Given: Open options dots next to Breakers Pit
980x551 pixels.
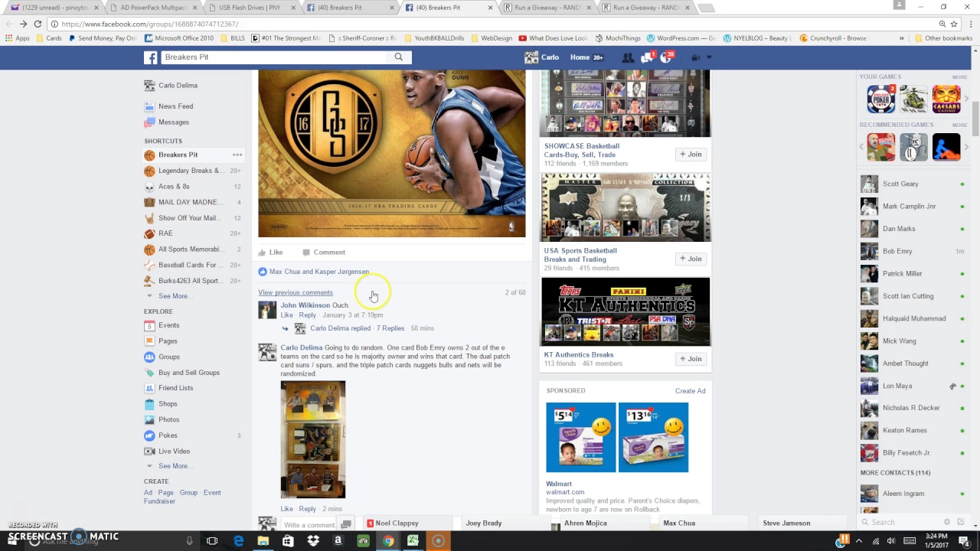Looking at the screenshot, I should [x=237, y=155].
